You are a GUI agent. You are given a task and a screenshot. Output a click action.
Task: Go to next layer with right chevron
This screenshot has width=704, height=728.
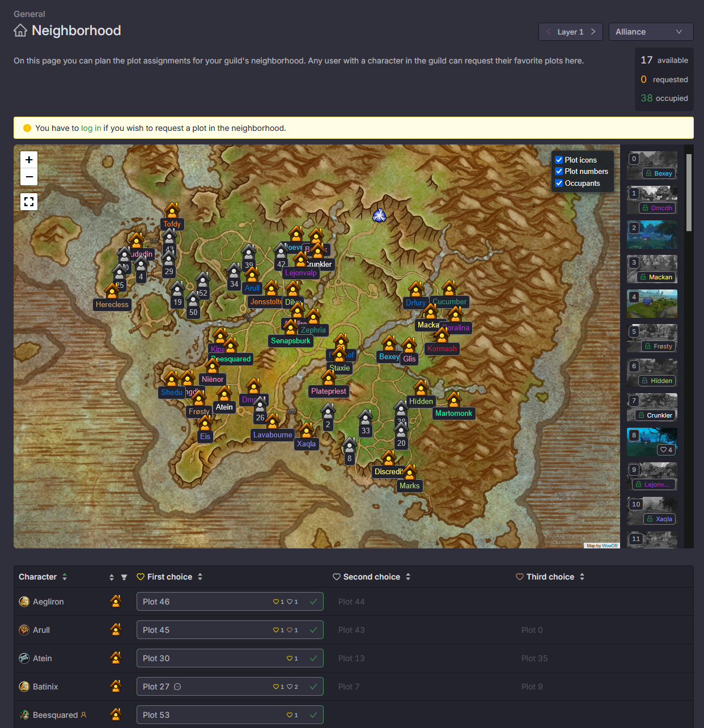593,32
